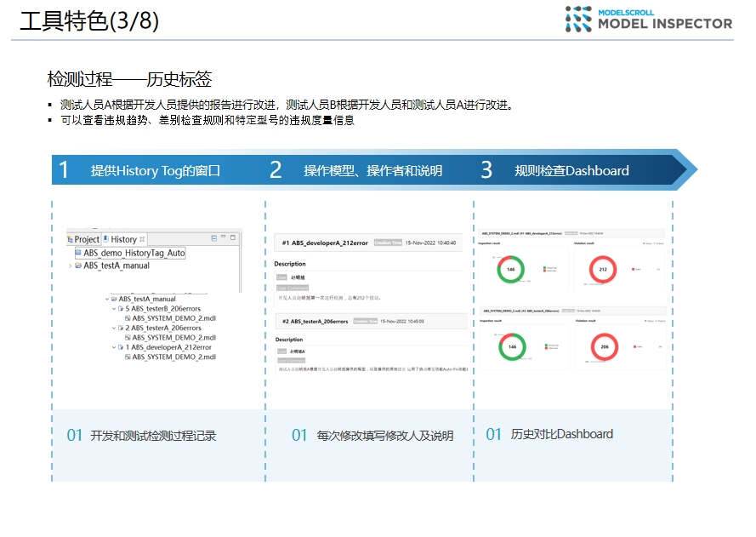Click the Project tab's tree icon
This screenshot has width=756, height=537.
(71, 239)
